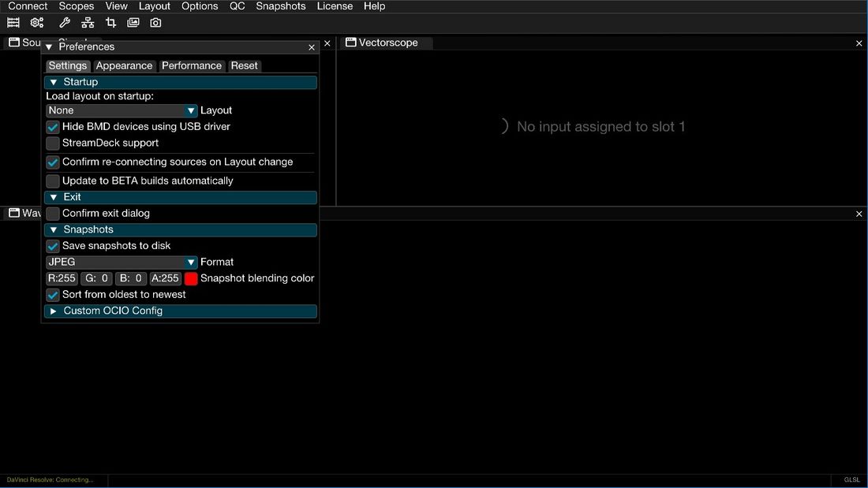The height and width of the screenshot is (488, 868).
Task: Collapse the Startup section
Action: [x=181, y=83]
